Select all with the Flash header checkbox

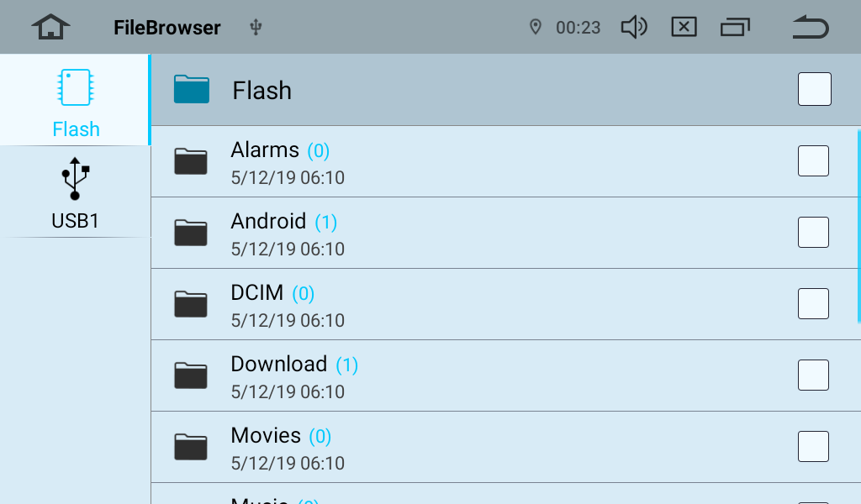[814, 89]
